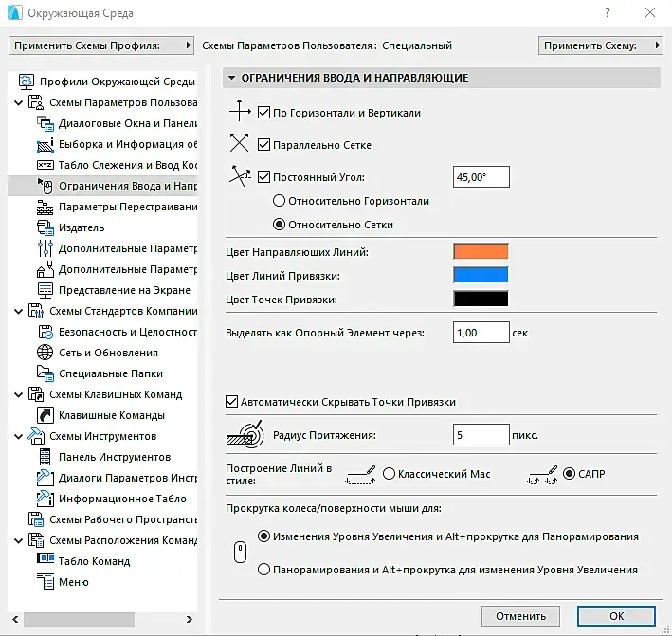Open Применить Схемы Профиля dropdown
The width and height of the screenshot is (672, 636).
click(101, 45)
